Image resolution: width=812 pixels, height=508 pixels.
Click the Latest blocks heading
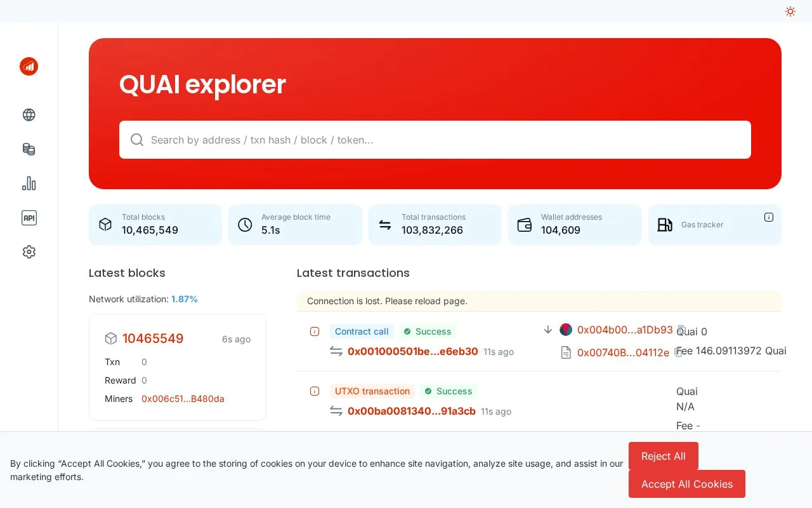tap(127, 273)
